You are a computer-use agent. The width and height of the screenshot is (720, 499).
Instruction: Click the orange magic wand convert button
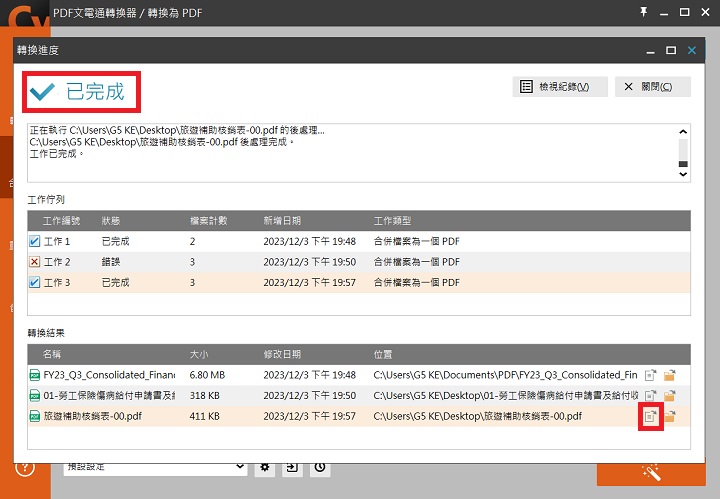(x=652, y=472)
